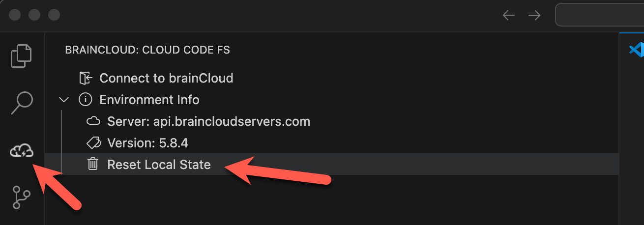Select the "Version: 5.8.4" entry
644x225 pixels.
(147, 143)
